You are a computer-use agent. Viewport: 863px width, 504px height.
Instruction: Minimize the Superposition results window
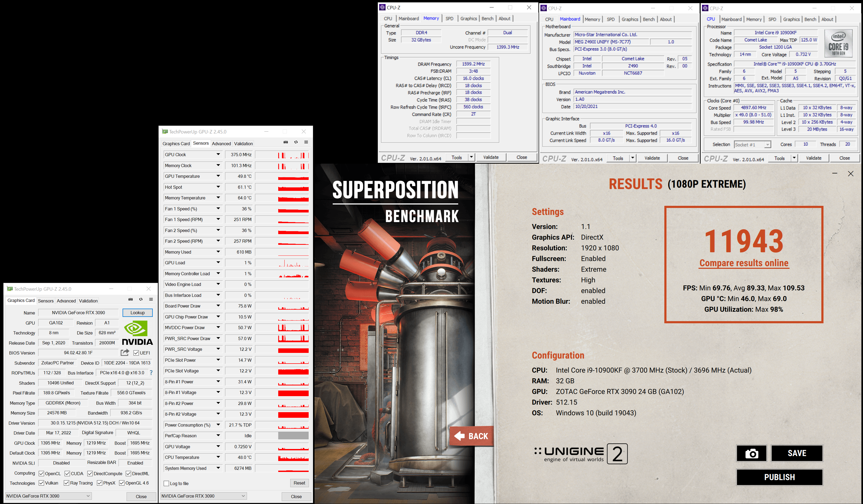point(835,174)
